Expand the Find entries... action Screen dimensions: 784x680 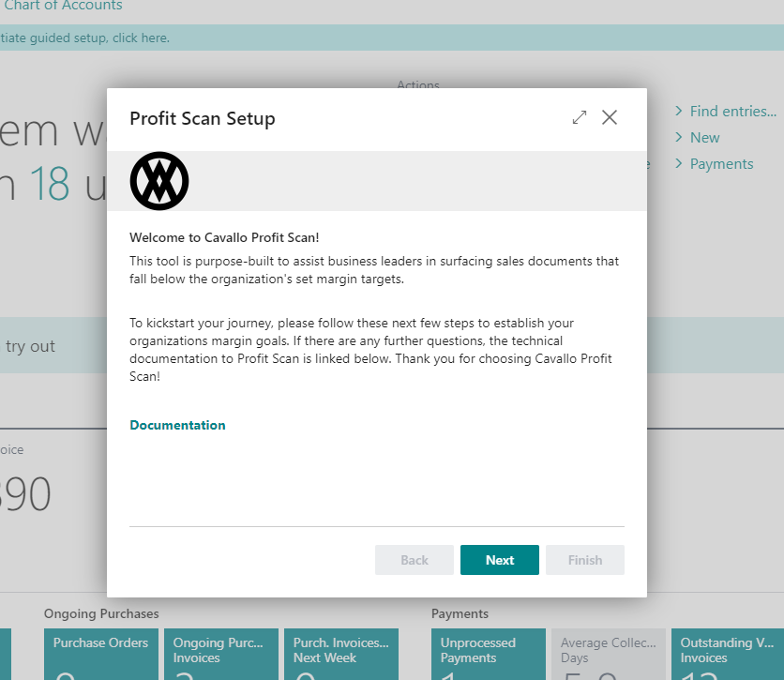pos(731,112)
